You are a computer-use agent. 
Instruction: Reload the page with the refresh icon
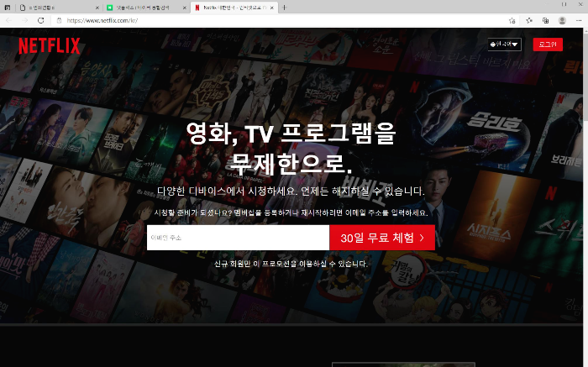pyautogui.click(x=41, y=20)
